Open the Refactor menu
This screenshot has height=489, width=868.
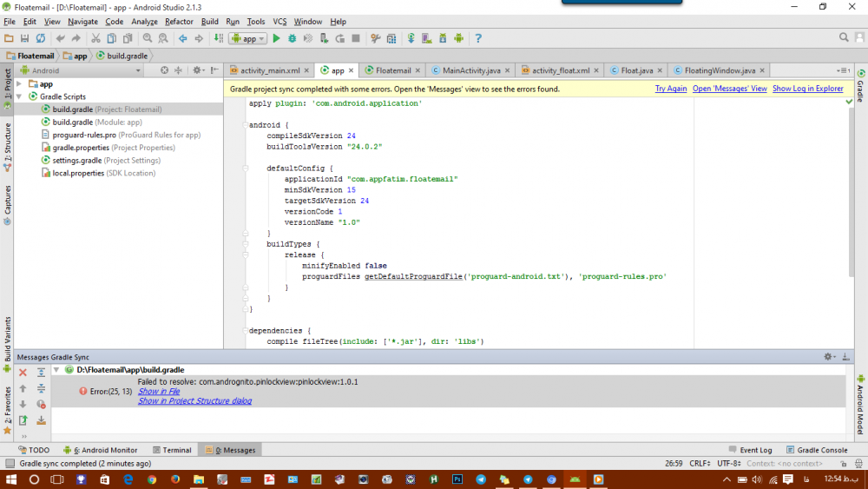coord(179,22)
